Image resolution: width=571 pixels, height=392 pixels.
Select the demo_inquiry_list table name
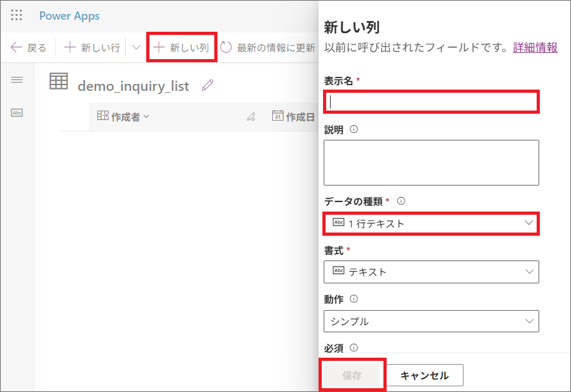tap(134, 86)
